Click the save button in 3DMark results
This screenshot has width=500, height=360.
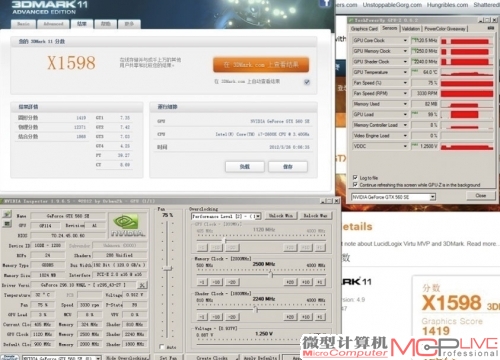[288, 167]
